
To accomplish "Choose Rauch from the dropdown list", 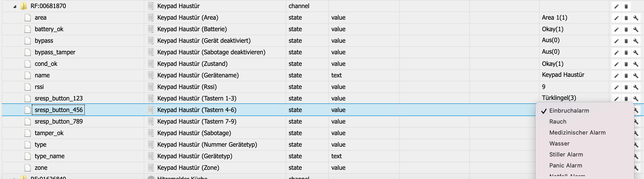I will point(558,122).
